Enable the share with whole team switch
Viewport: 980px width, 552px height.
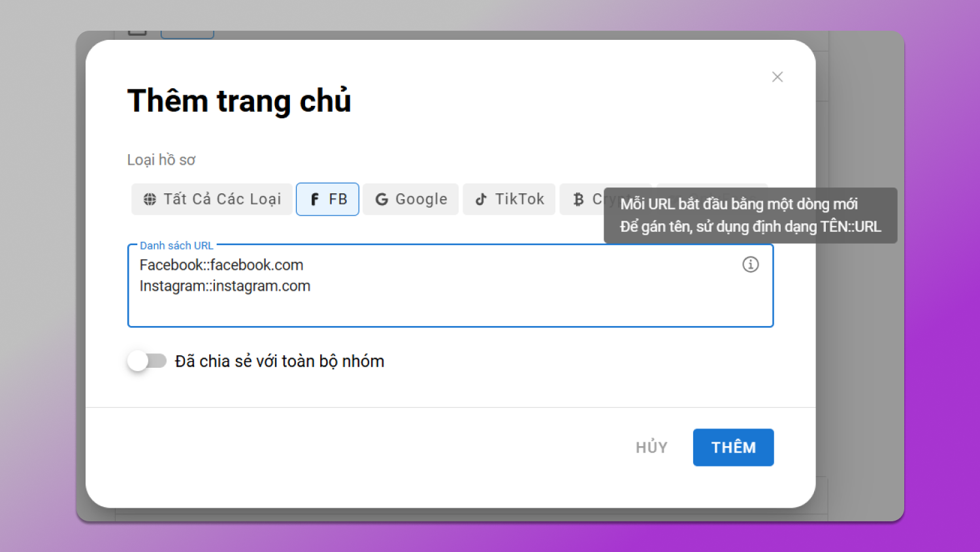pyautogui.click(x=147, y=361)
